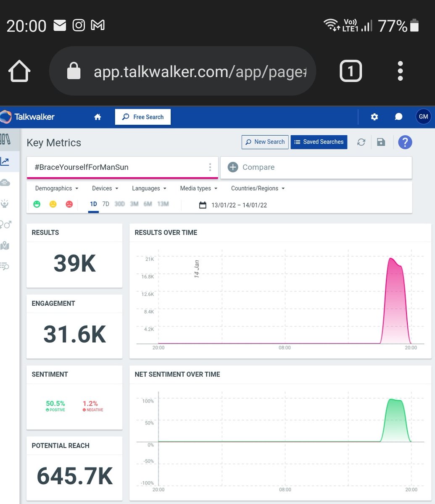Open the cloud sidebar icon
This screenshot has width=435, height=504.
(x=5, y=182)
